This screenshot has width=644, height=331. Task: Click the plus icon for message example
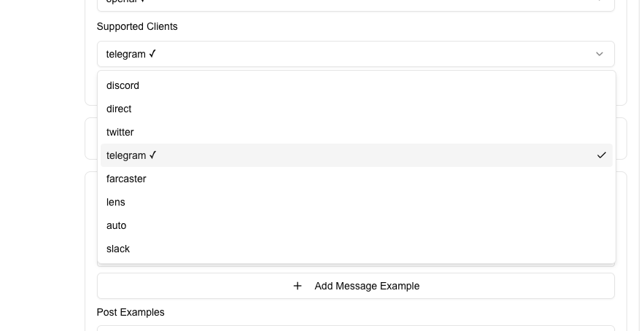[298, 286]
